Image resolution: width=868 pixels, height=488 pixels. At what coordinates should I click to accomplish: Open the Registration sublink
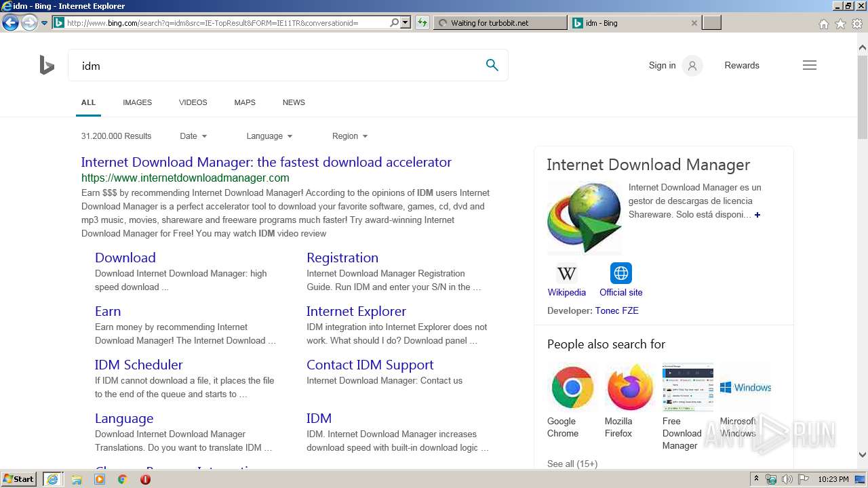[342, 258]
